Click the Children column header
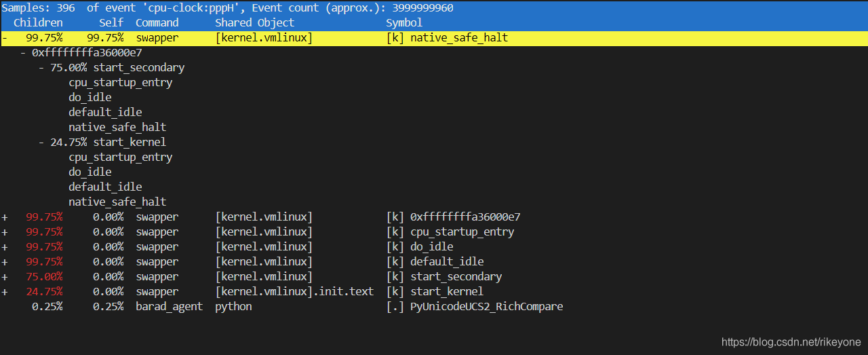Image resolution: width=868 pixels, height=355 pixels. click(x=38, y=23)
